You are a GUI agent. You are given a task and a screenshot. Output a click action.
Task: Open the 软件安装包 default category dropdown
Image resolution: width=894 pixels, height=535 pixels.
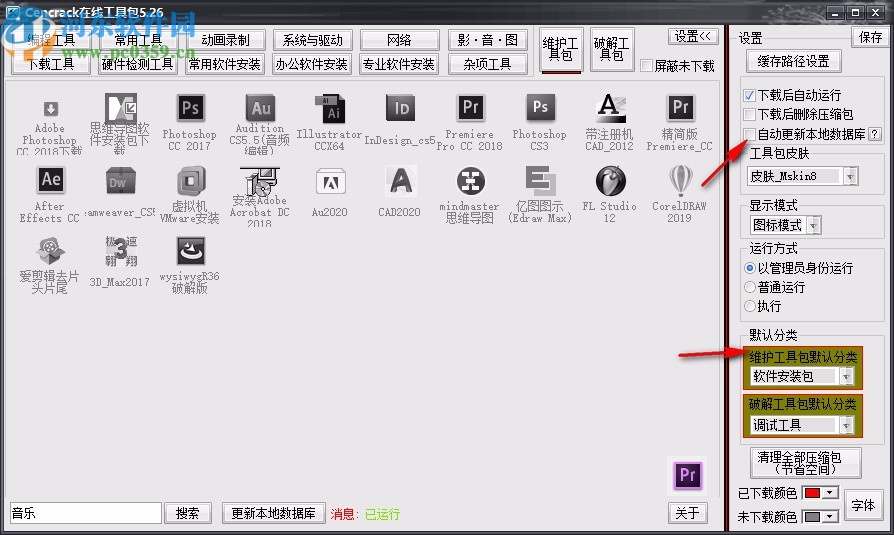(847, 376)
